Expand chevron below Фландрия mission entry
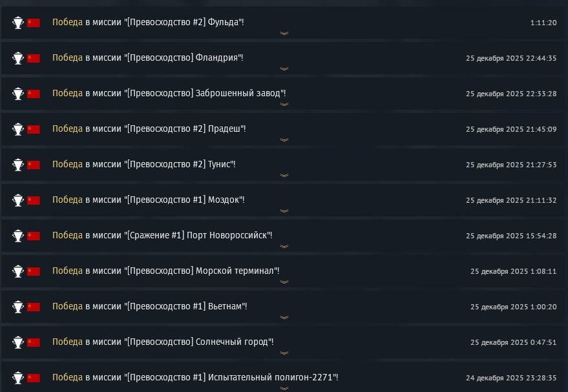The image size is (568, 392). pyautogui.click(x=284, y=68)
